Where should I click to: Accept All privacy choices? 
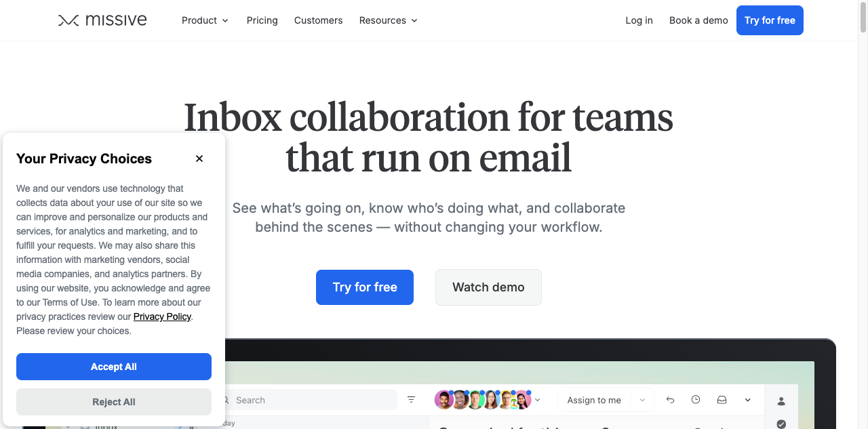click(x=114, y=367)
